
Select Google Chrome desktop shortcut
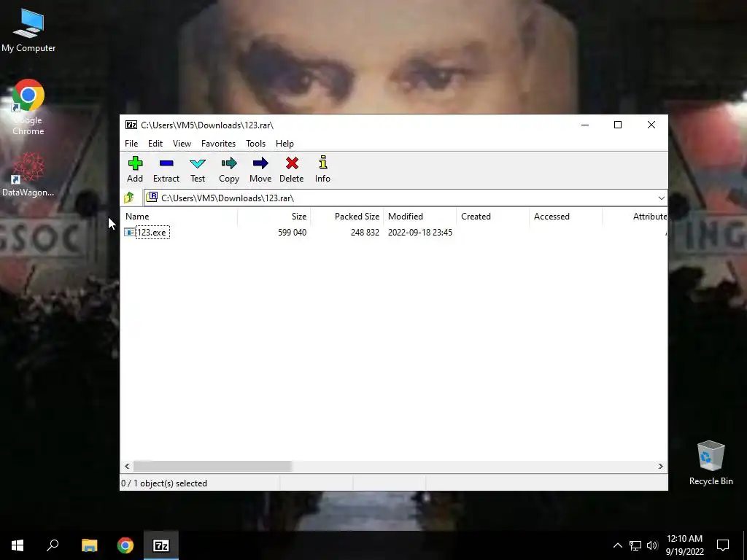pos(28,108)
